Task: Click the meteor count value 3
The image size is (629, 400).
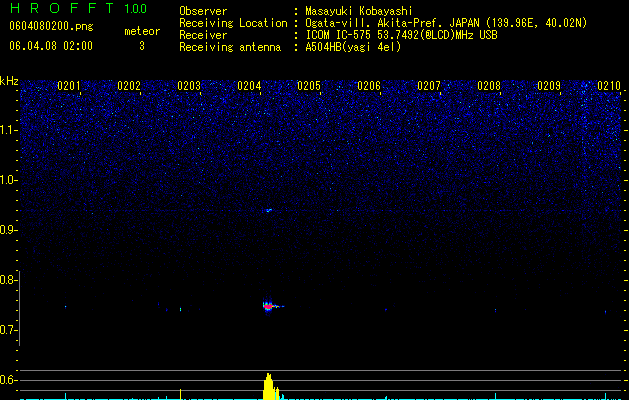Action: click(x=142, y=46)
